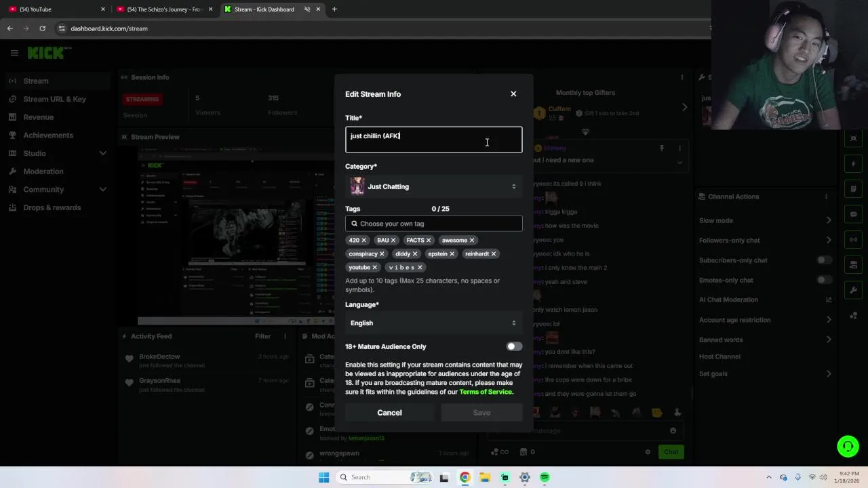Remove the BAU tag
The height and width of the screenshot is (488, 868).
tap(393, 240)
